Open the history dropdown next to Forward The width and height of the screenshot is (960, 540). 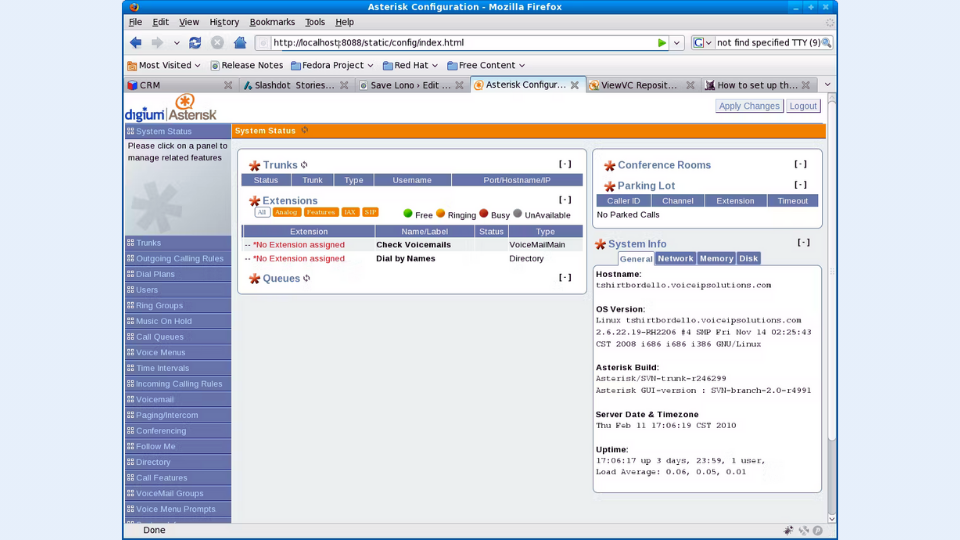click(176, 43)
